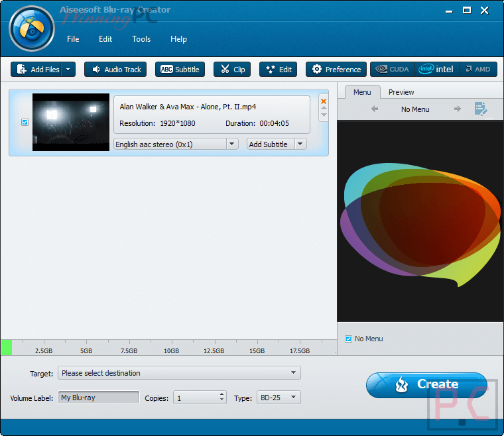The height and width of the screenshot is (436, 504).
Task: Remove the video with orange X
Action: tap(324, 101)
